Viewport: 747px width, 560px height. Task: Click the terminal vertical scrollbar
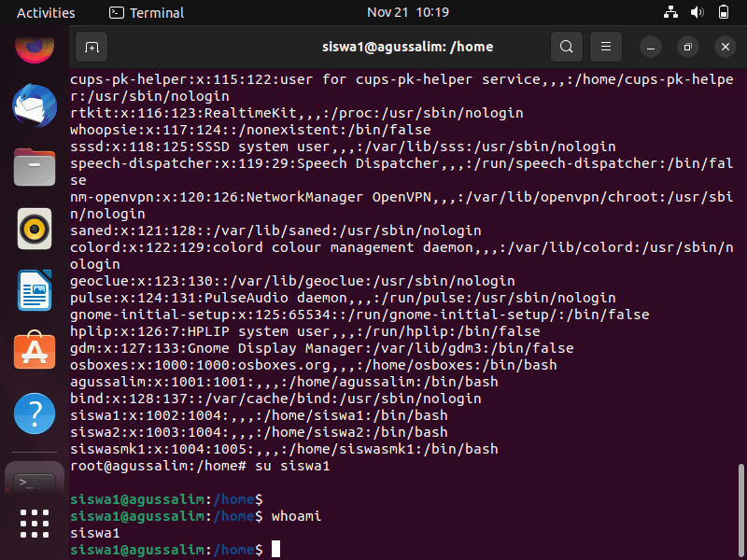pos(740,511)
